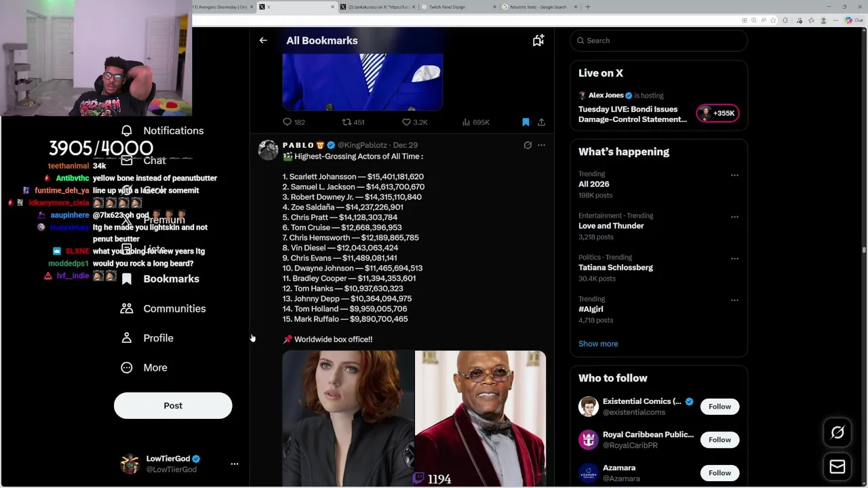This screenshot has height=488, width=868.
Task: Click '15. Mark Ruffalo — $9,890,700,465' line
Action: point(345,319)
